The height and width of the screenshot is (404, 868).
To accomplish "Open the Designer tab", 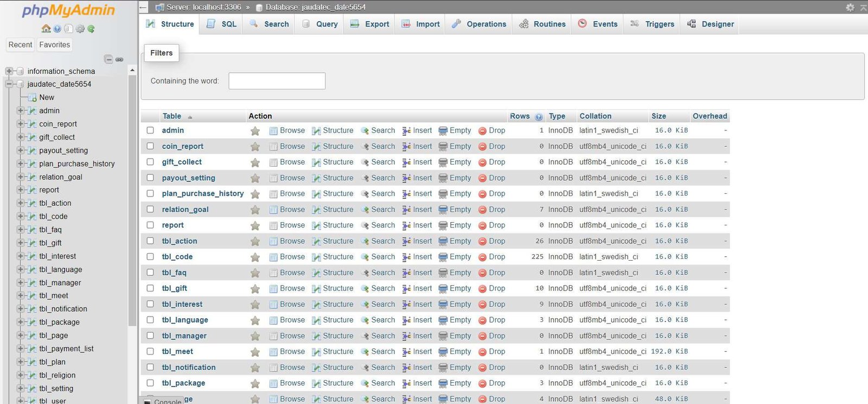I will point(711,24).
